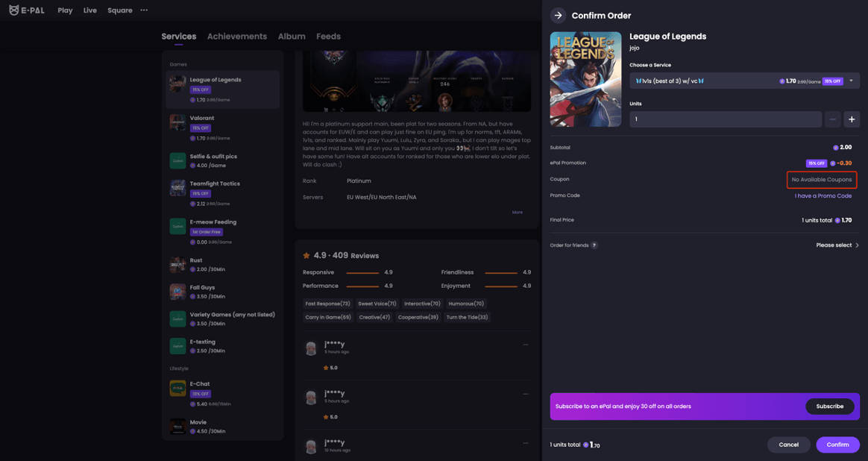
Task: Click the Subscribe button
Action: [829, 407]
